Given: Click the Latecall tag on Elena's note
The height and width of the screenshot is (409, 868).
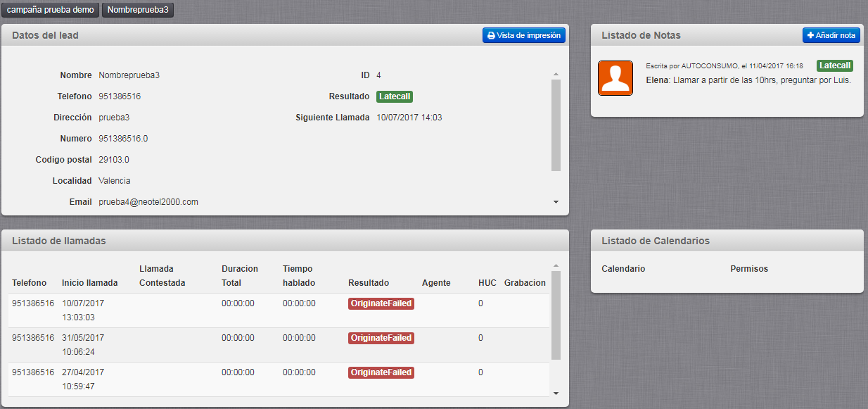Looking at the screenshot, I should 834,65.
